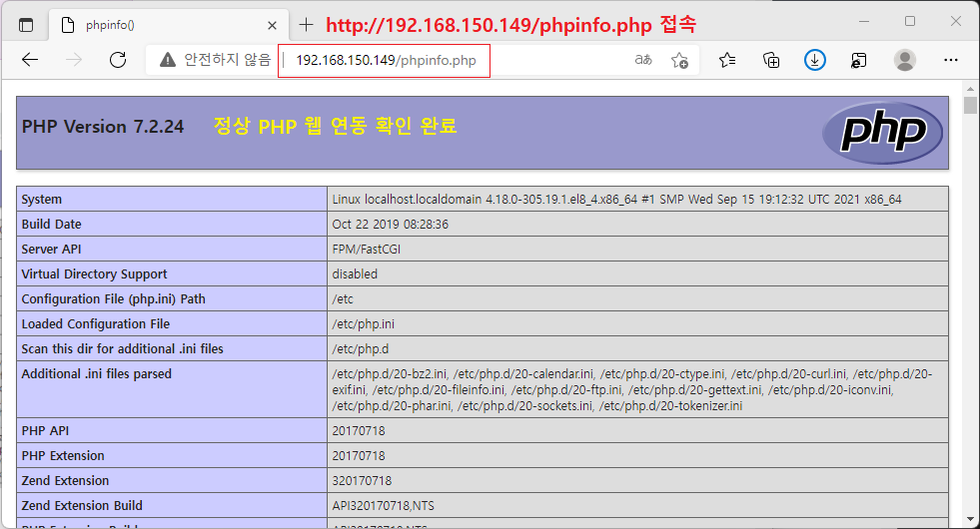
Task: Click the scrollbar down arrow
Action: [970, 519]
